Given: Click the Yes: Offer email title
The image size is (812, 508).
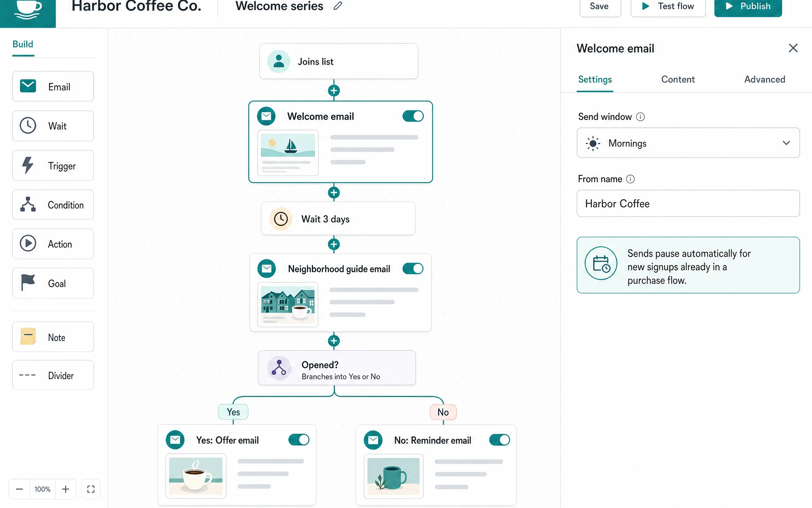Looking at the screenshot, I should click(227, 440).
